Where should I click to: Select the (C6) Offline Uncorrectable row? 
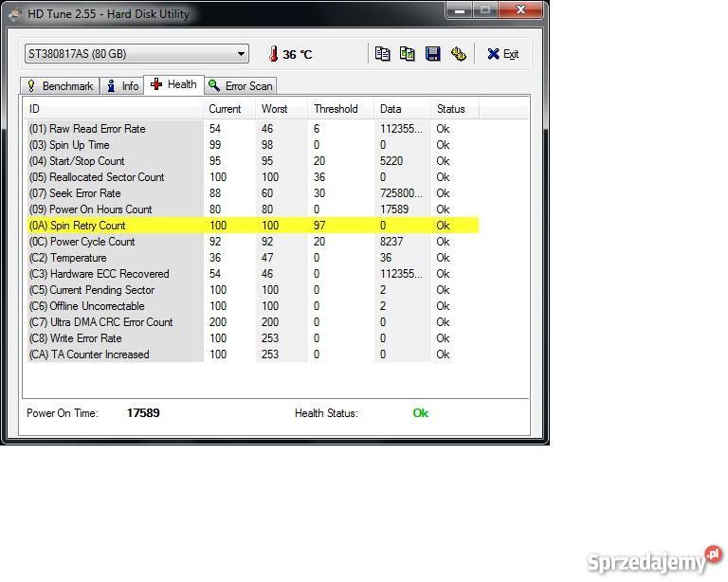(253, 306)
